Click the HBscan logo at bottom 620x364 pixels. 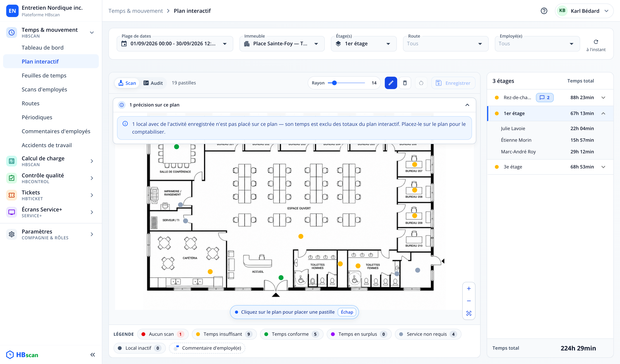[x=22, y=355]
